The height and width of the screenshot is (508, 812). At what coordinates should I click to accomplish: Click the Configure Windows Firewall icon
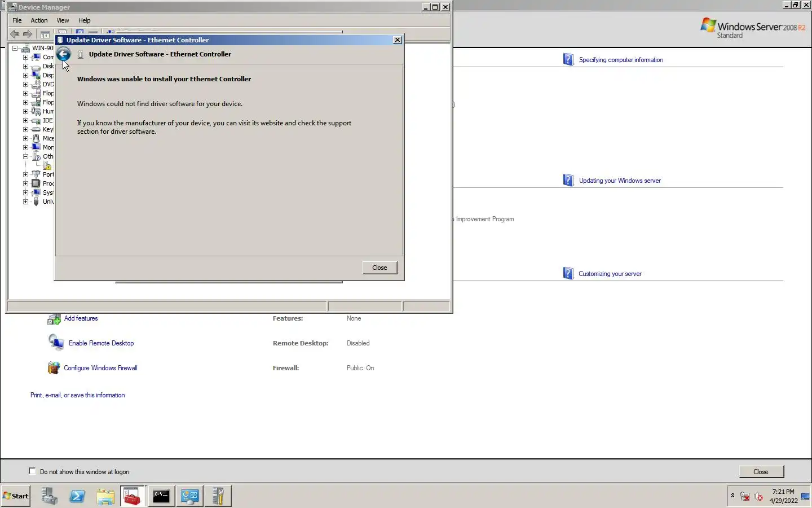pos(54,368)
